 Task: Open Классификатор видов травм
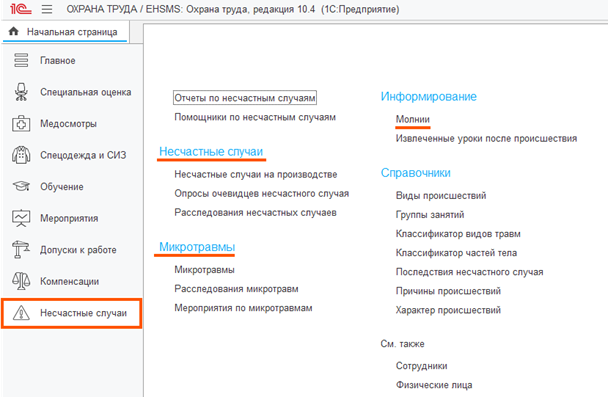[x=458, y=234]
